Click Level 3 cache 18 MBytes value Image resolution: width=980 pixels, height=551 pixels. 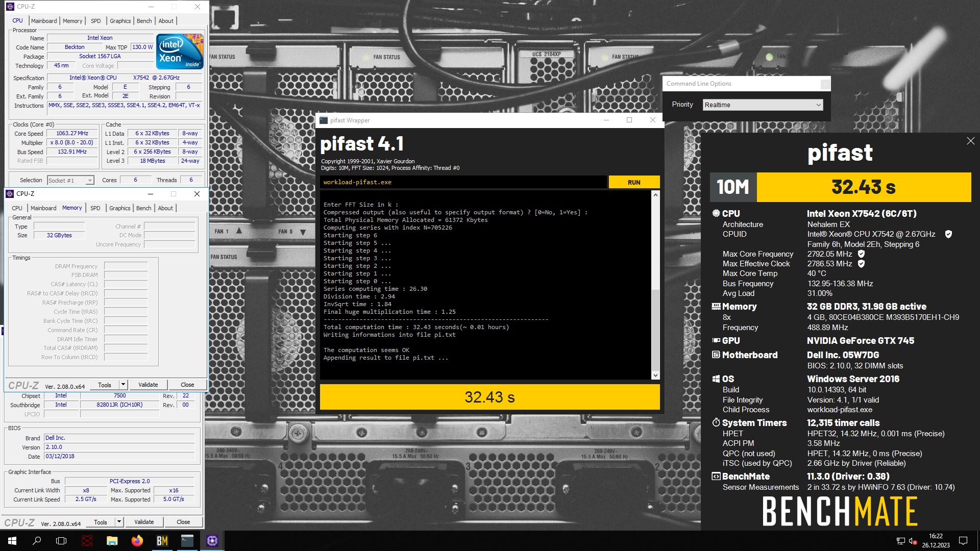153,161
